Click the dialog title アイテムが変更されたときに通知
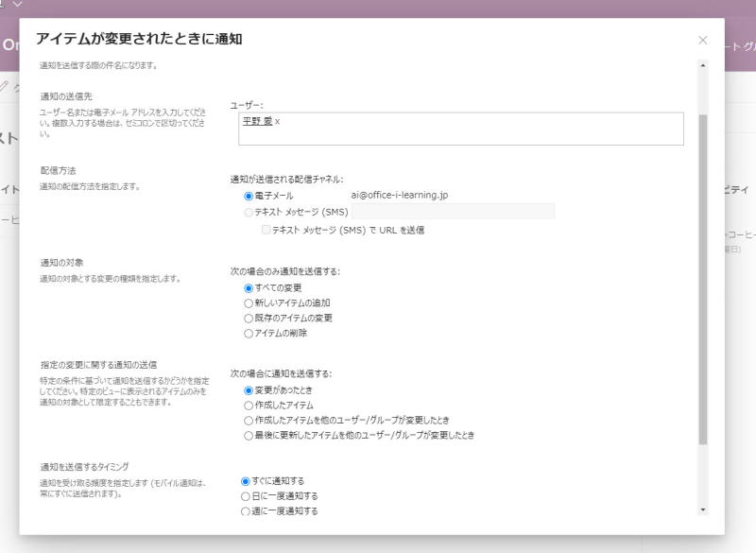Screen dimensions: 756x553 (x=139, y=39)
